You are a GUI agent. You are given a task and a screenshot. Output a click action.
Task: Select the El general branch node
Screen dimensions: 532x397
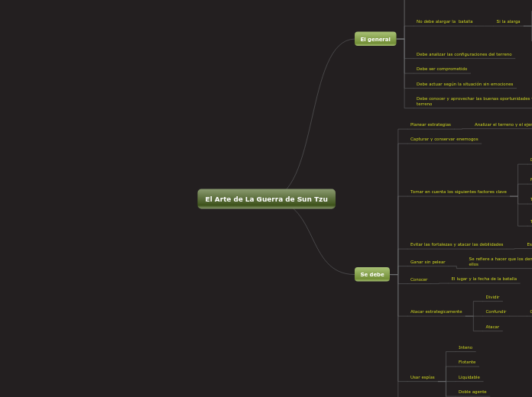[x=375, y=39]
